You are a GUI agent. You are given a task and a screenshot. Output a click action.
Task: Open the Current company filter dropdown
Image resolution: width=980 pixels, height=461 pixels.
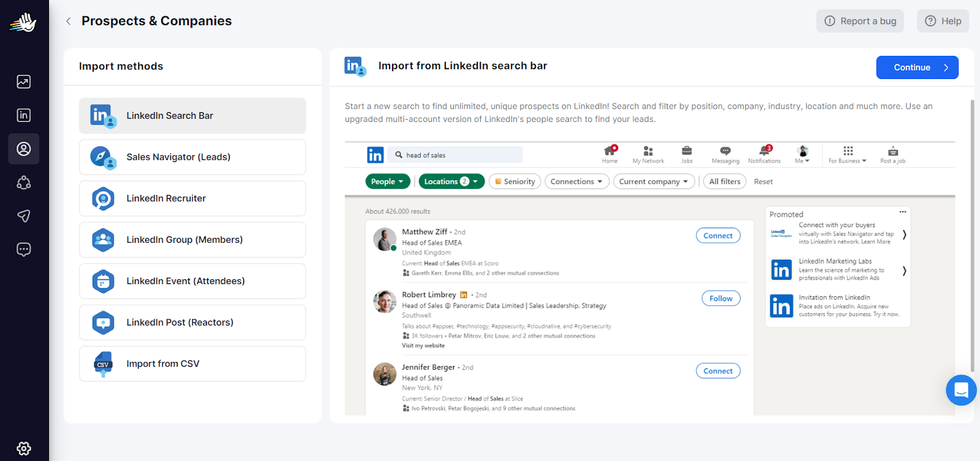pos(654,181)
